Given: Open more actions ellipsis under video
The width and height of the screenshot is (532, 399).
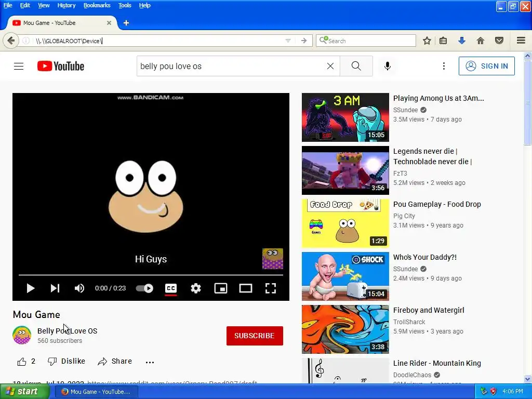Looking at the screenshot, I should (x=150, y=362).
